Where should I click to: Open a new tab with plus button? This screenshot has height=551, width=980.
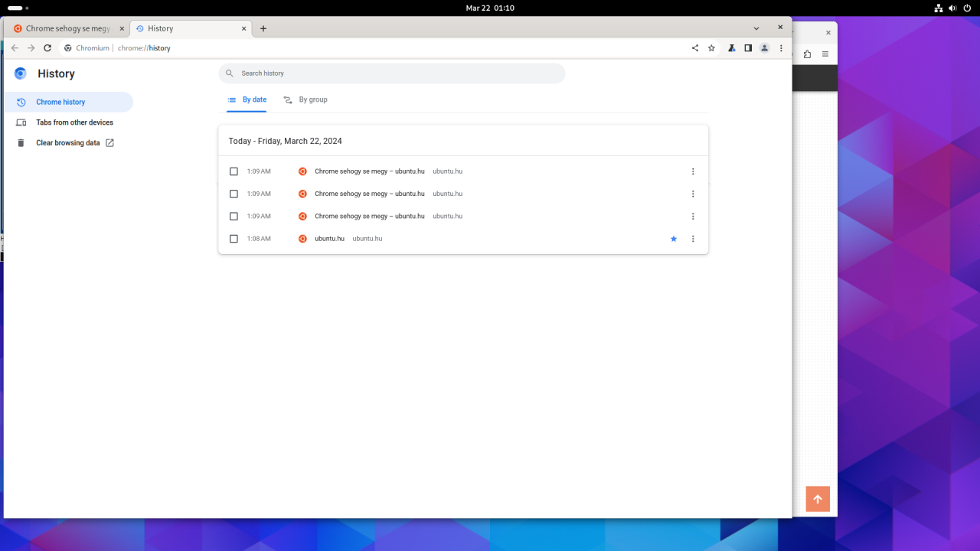coord(263,28)
